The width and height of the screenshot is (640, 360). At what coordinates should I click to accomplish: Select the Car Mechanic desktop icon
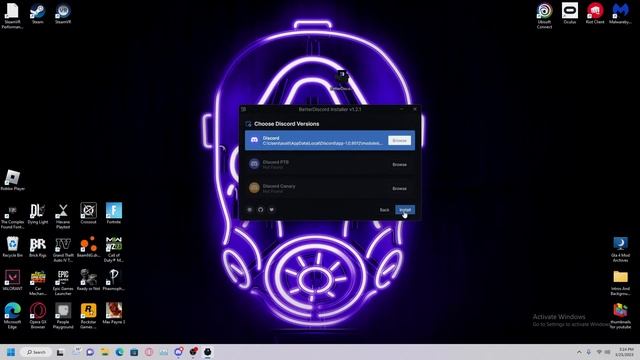click(38, 283)
